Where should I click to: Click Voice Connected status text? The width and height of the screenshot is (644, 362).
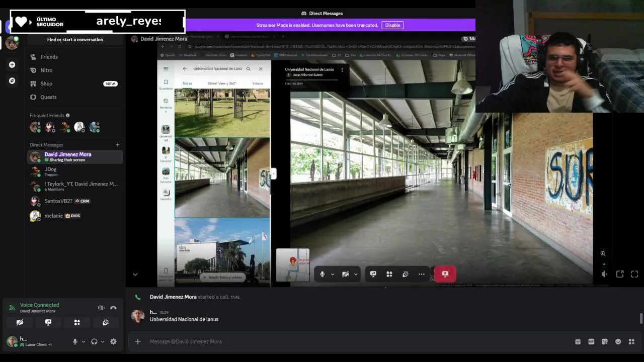[40, 305]
